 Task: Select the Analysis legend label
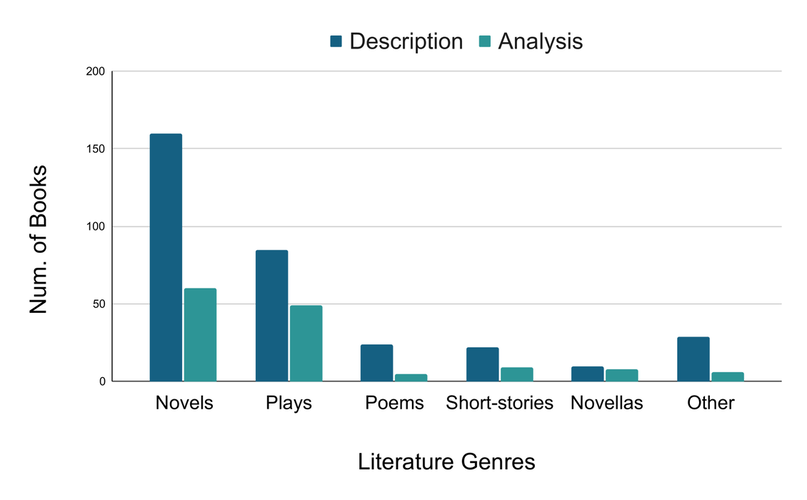pyautogui.click(x=540, y=42)
